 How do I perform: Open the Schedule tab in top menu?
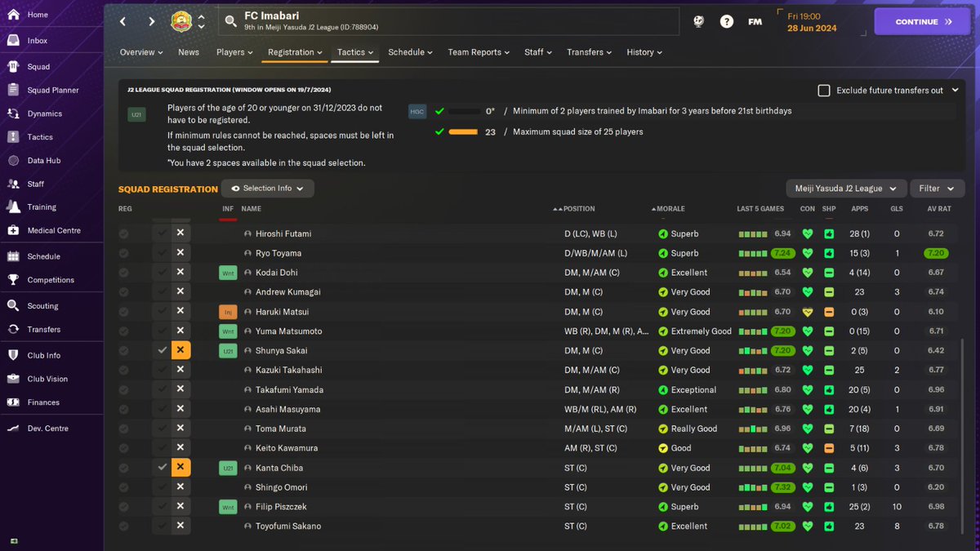[x=412, y=52]
